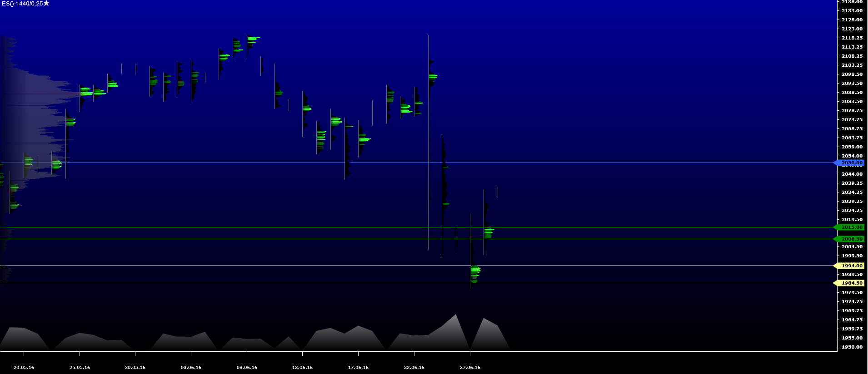Click the yellow 1984.50 price marker
This screenshot has width=868, height=374.
click(x=851, y=283)
